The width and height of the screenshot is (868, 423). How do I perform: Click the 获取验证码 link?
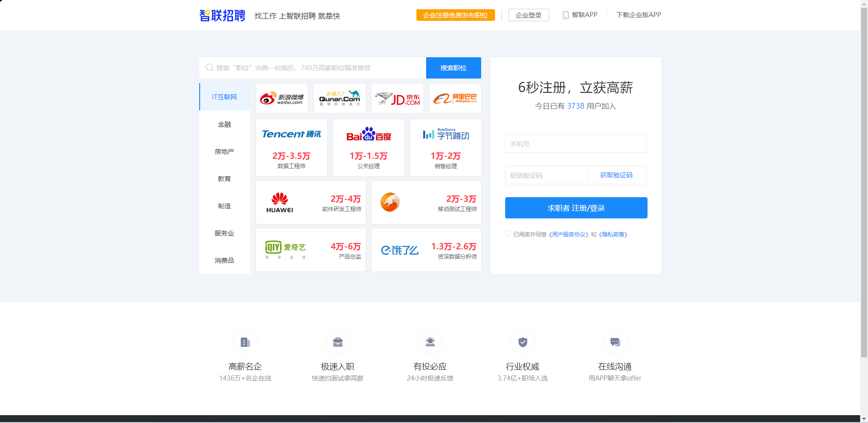616,175
